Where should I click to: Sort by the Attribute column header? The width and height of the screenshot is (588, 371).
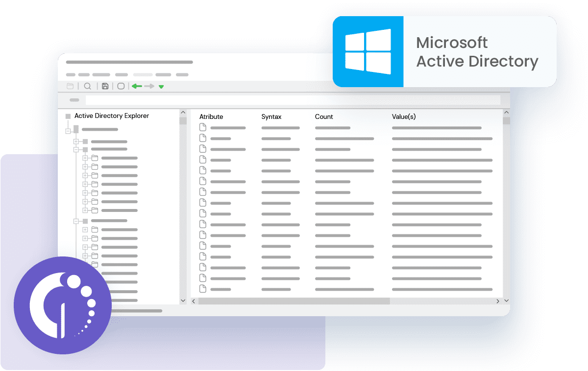[x=211, y=116]
